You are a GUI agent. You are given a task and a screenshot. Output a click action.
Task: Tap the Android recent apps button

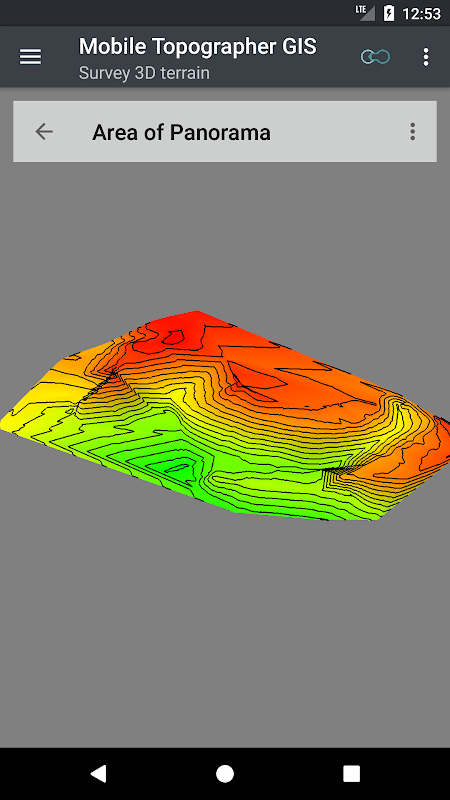[x=351, y=773]
